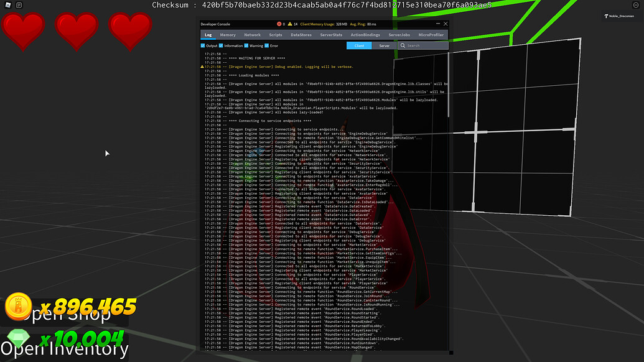Uncheck the Error log filter

pyautogui.click(x=266, y=45)
